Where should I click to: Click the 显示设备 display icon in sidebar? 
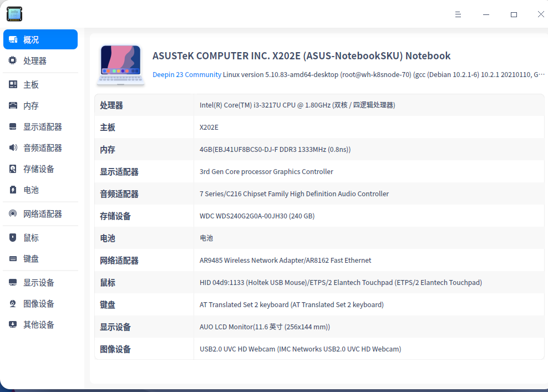pyautogui.click(x=12, y=282)
